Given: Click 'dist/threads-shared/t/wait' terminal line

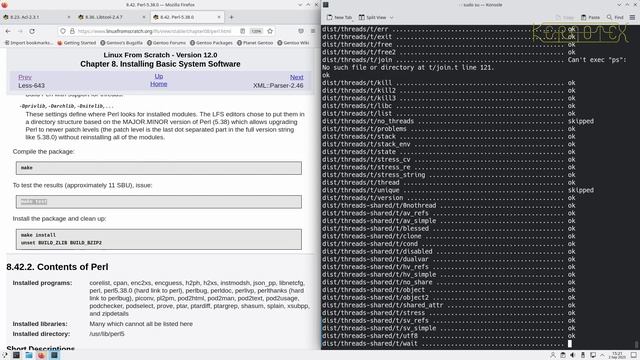Looking at the screenshot, I should [447, 344].
